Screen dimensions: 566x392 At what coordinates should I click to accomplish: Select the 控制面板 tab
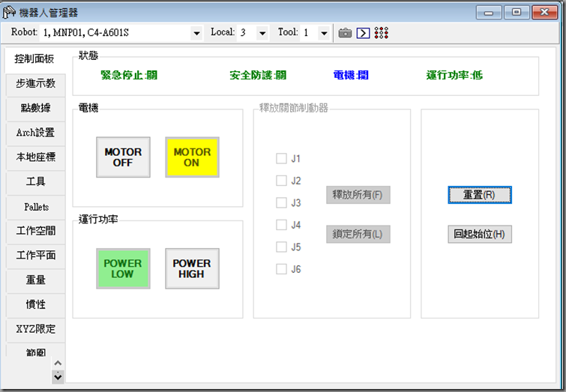pyautogui.click(x=35, y=58)
